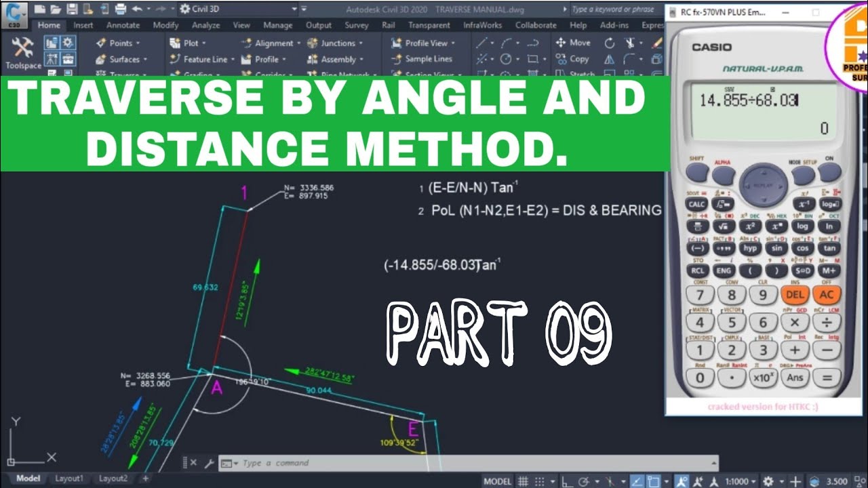Toggle ortho mode in status bar
The width and height of the screenshot is (868, 488).
[566, 481]
